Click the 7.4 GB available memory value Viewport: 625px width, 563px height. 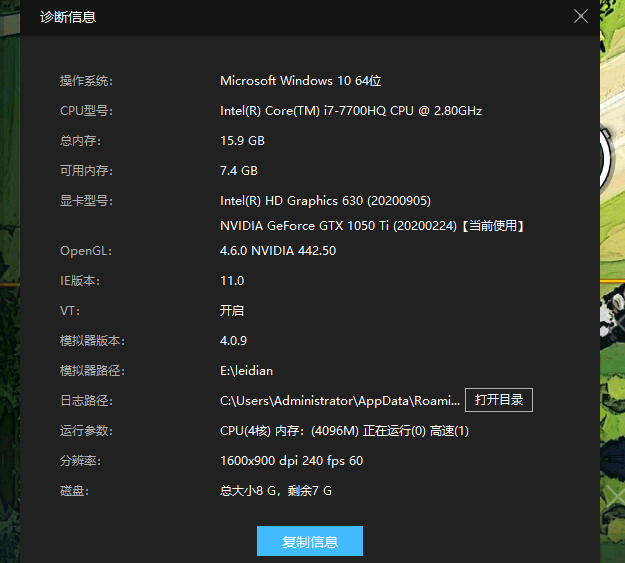click(239, 170)
